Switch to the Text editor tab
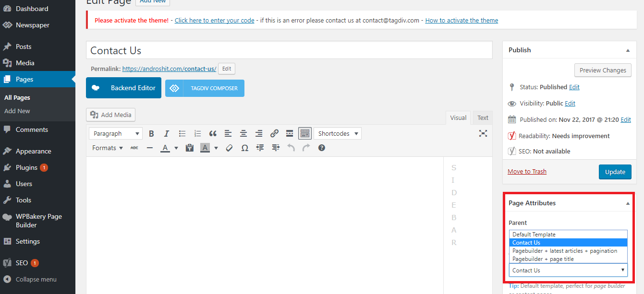The height and width of the screenshot is (294, 644). pyautogui.click(x=482, y=118)
